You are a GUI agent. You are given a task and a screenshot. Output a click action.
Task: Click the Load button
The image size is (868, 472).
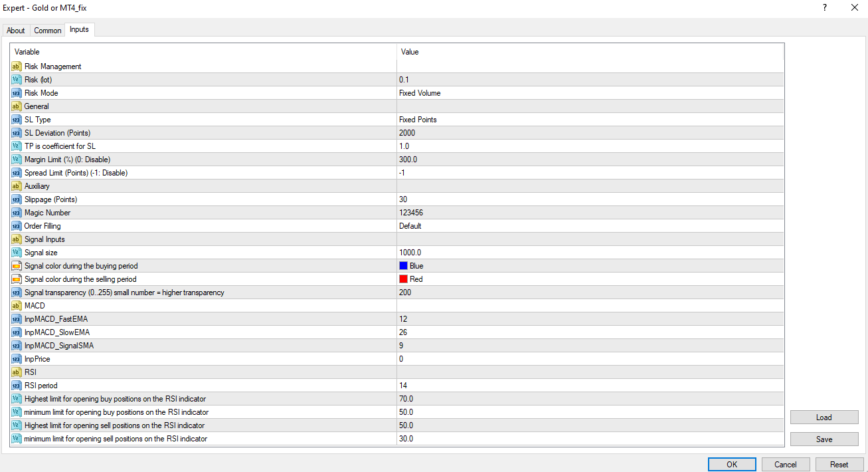824,417
